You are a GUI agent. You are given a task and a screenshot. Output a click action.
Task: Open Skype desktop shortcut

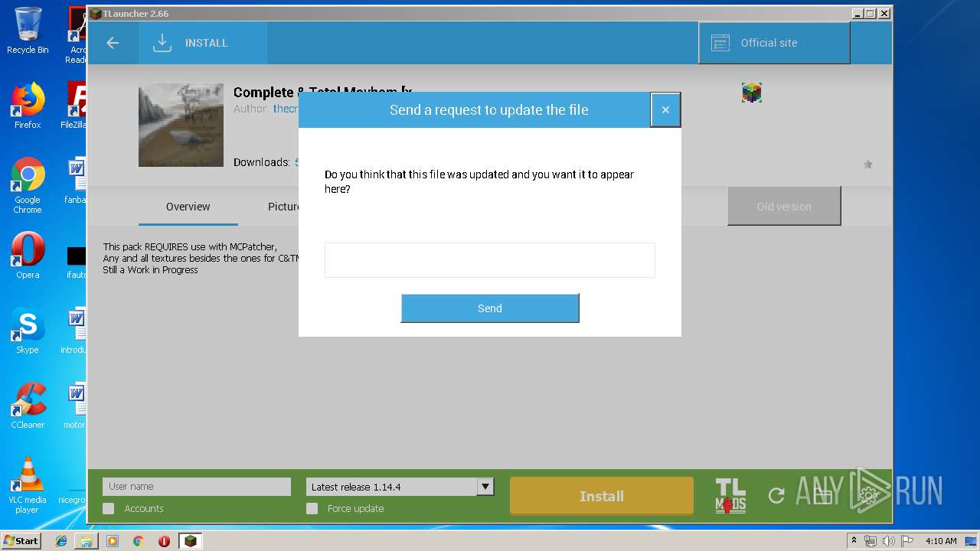coord(28,331)
